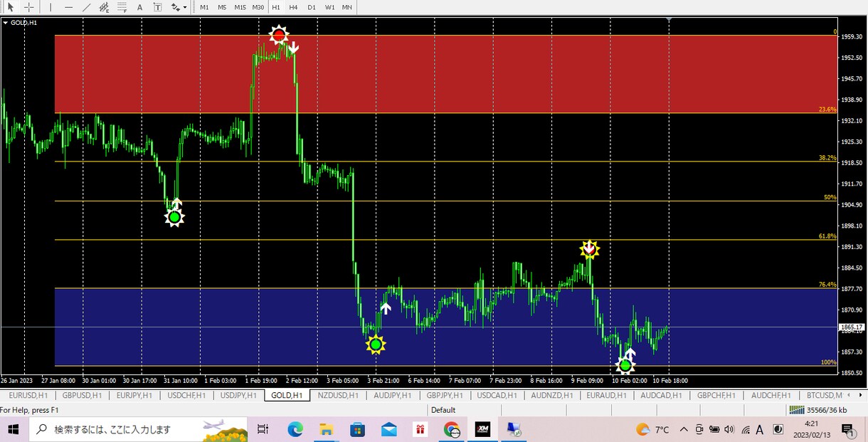
Task: Select the cursor arrow tool
Action: pyautogui.click(x=11, y=7)
